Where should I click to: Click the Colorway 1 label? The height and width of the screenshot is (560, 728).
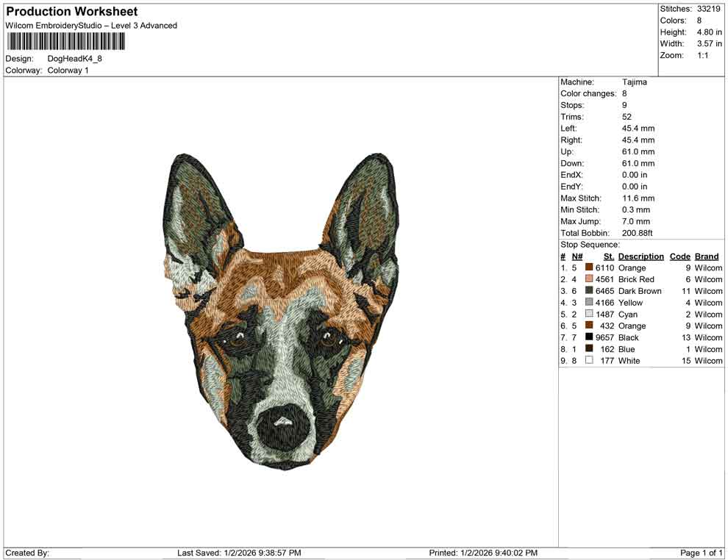coord(67,71)
